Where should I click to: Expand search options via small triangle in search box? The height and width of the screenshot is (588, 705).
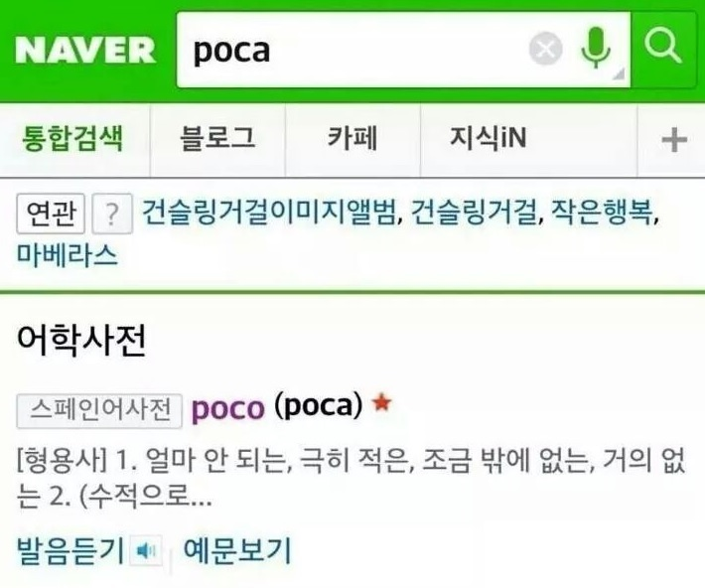pyautogui.click(x=620, y=74)
